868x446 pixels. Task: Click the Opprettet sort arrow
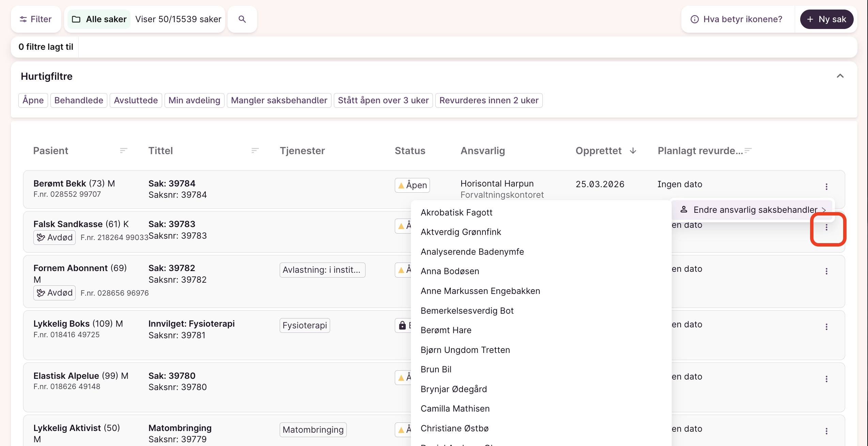point(633,151)
